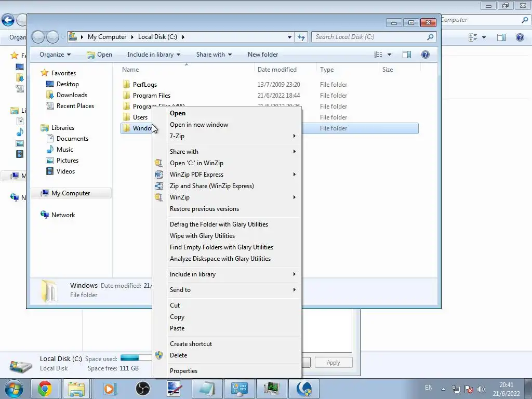This screenshot has height=399, width=532.
Task: Open Downloads in the navigation pane
Action: pyautogui.click(x=72, y=95)
